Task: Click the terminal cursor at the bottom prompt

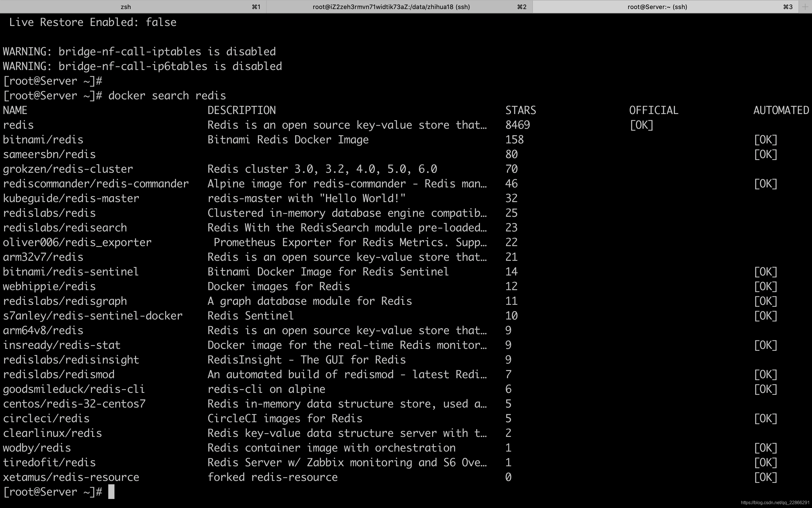Action: click(x=111, y=492)
